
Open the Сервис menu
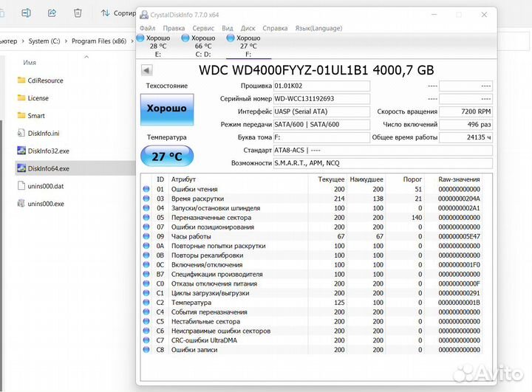203,28
